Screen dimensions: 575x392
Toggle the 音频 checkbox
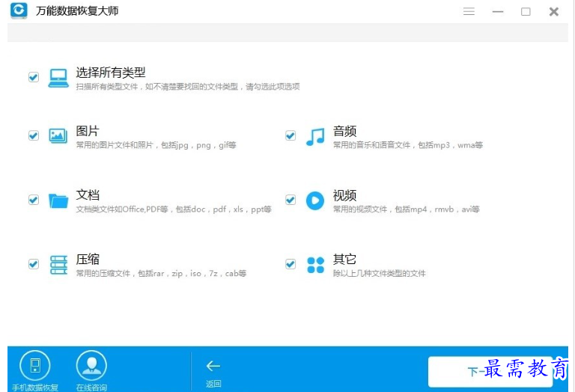click(x=290, y=135)
